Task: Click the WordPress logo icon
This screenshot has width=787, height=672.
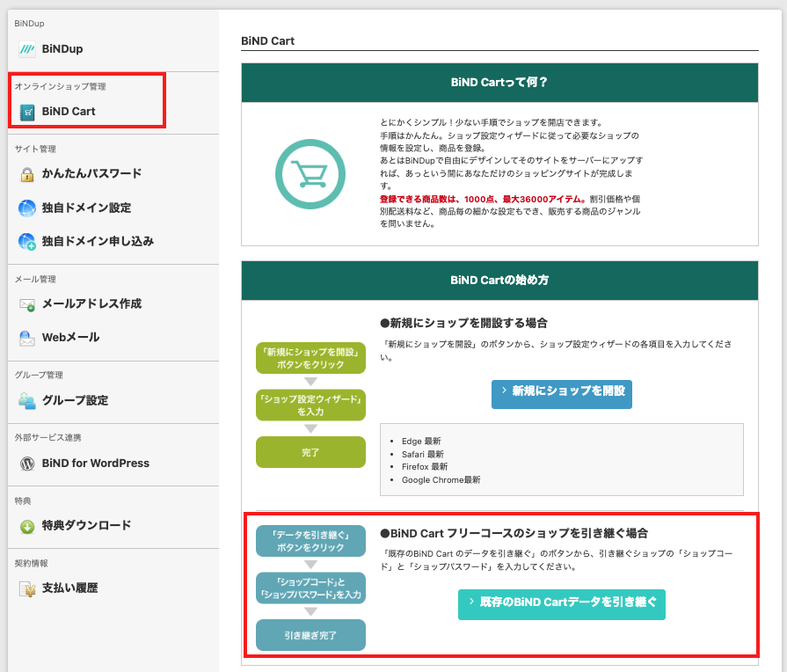Action: [27, 463]
